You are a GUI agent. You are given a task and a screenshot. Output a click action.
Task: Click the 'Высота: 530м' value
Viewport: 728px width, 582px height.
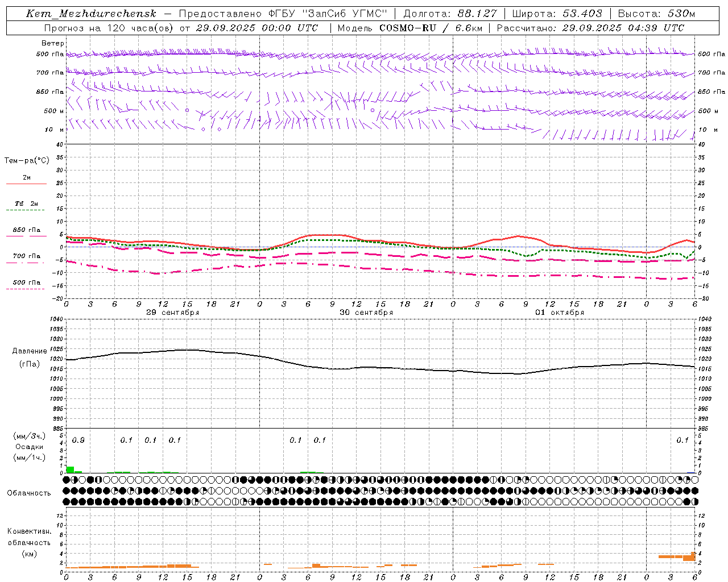pos(656,14)
